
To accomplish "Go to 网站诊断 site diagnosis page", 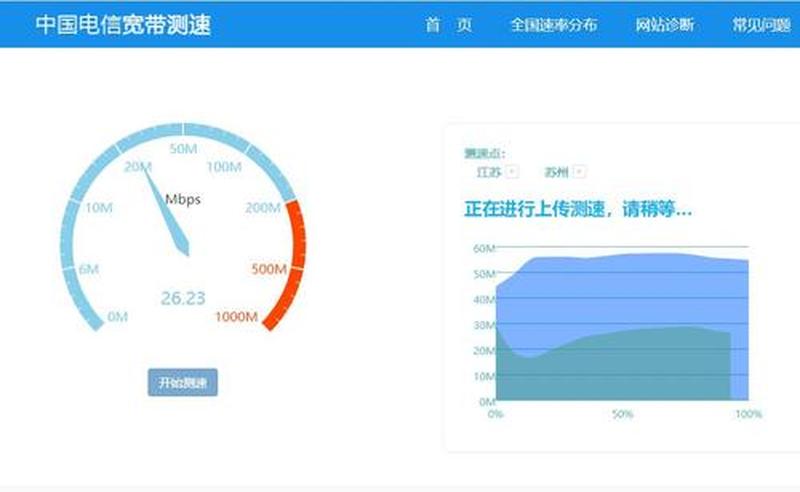I will pyautogui.click(x=664, y=24).
